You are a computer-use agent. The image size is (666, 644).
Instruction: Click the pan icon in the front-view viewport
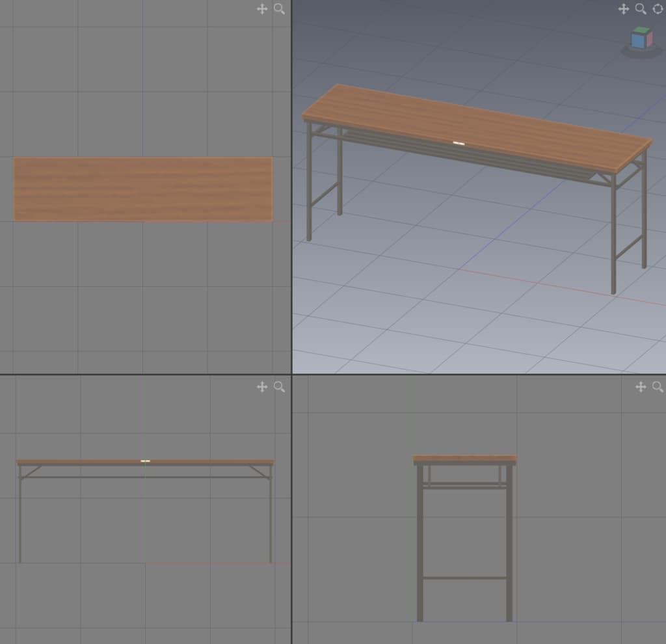pyautogui.click(x=262, y=387)
